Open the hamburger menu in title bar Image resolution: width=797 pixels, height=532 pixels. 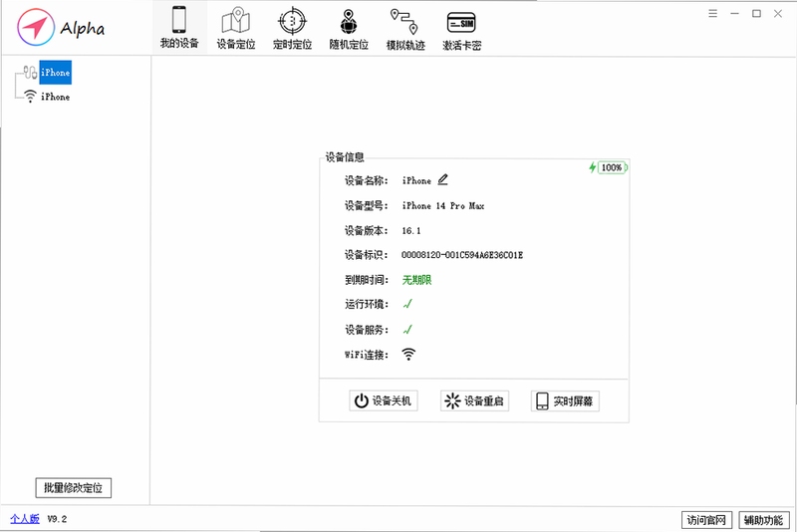click(x=713, y=14)
